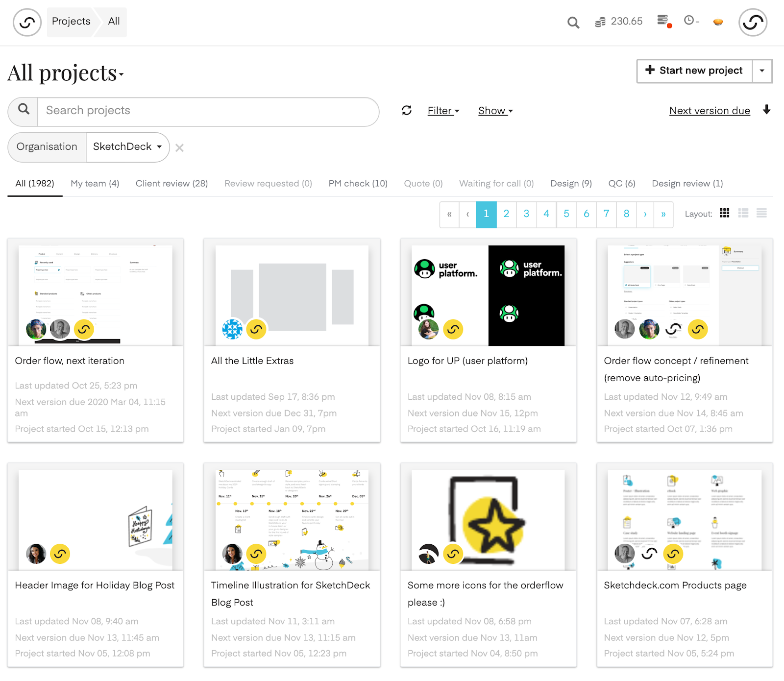Click the Organisation filter label
The image size is (784, 681).
tap(47, 147)
